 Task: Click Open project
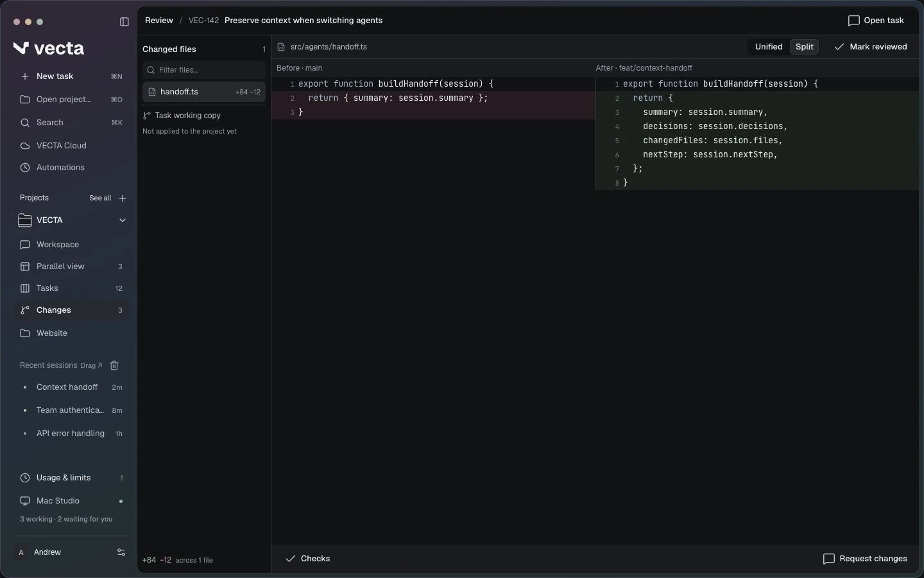(x=71, y=100)
